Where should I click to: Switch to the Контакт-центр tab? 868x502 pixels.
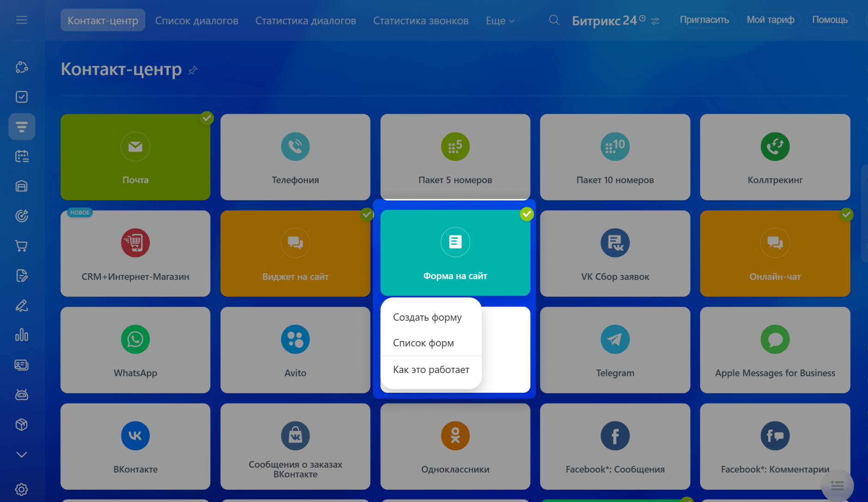pyautogui.click(x=103, y=20)
